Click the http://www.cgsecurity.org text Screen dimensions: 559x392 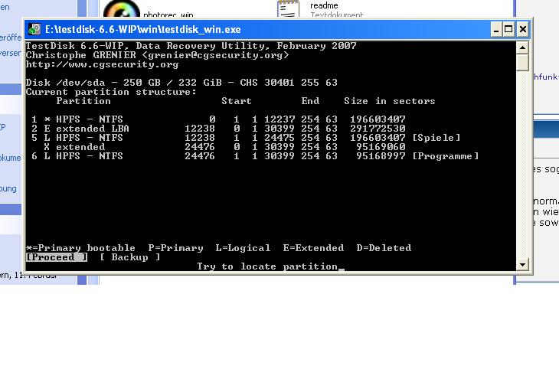(x=102, y=64)
